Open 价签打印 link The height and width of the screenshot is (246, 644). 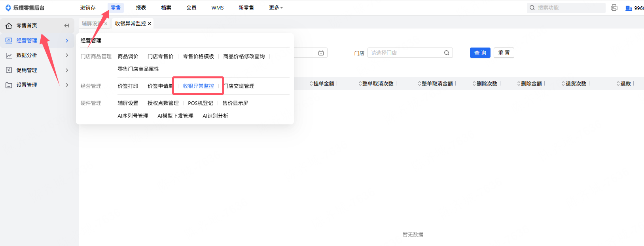(x=128, y=86)
